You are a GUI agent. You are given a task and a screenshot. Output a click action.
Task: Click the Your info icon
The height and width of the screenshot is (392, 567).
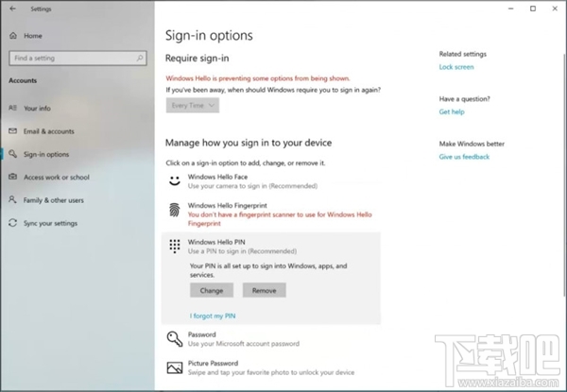[12, 108]
